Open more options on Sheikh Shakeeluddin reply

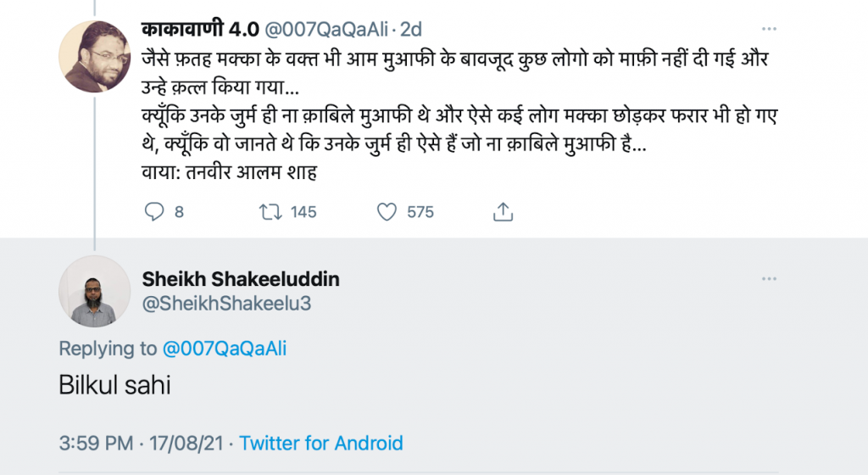[769, 279]
